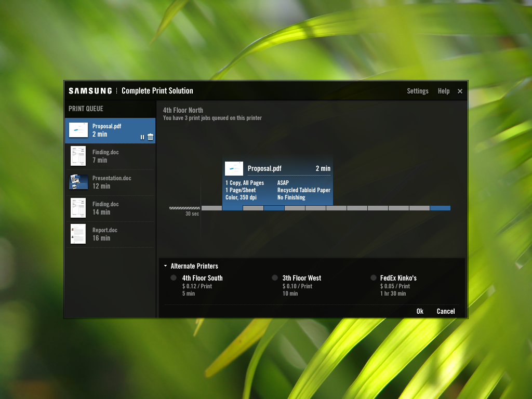Select the blue segment at the timeline's right end

pos(440,208)
